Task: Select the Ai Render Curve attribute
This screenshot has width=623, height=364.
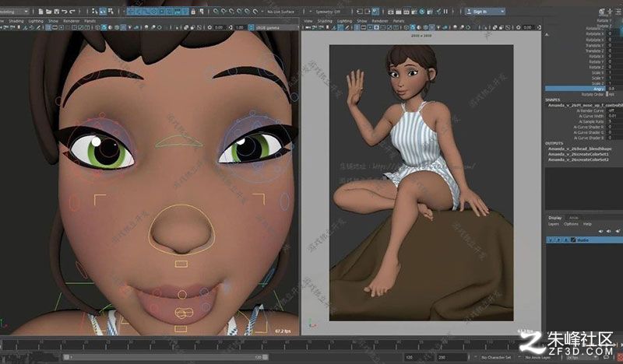Action: 591,110
